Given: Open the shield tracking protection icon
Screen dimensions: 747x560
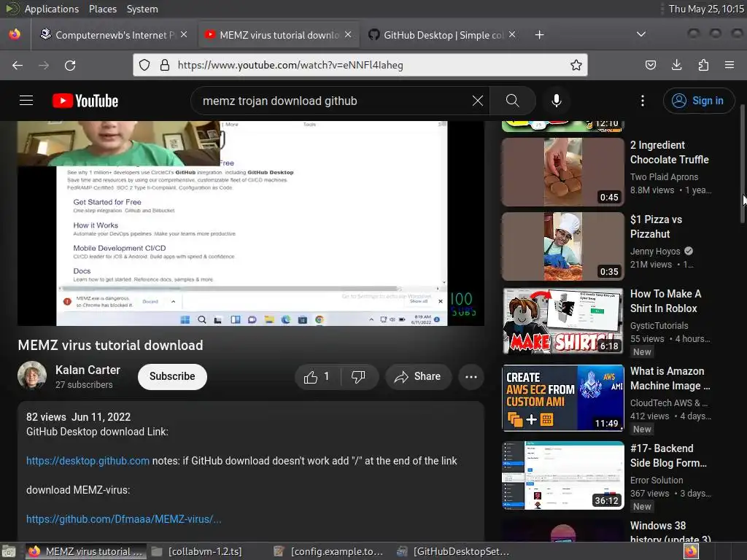Looking at the screenshot, I should [x=144, y=65].
